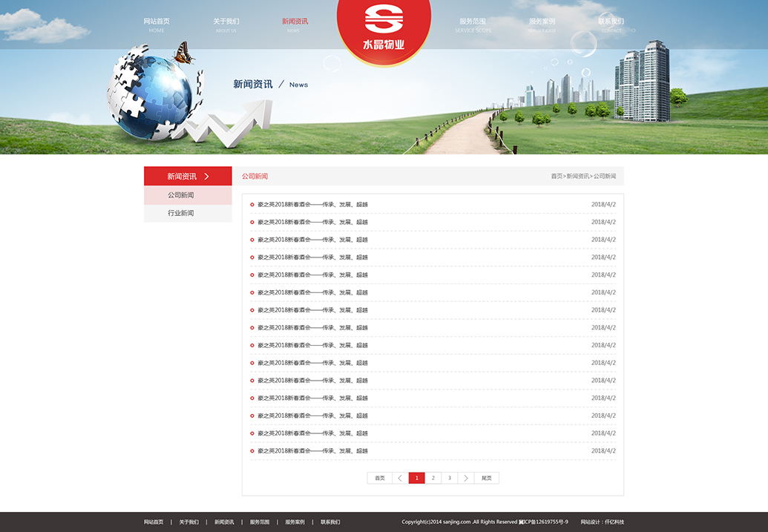
Task: Jump to page 3 in pagination
Action: click(x=450, y=478)
